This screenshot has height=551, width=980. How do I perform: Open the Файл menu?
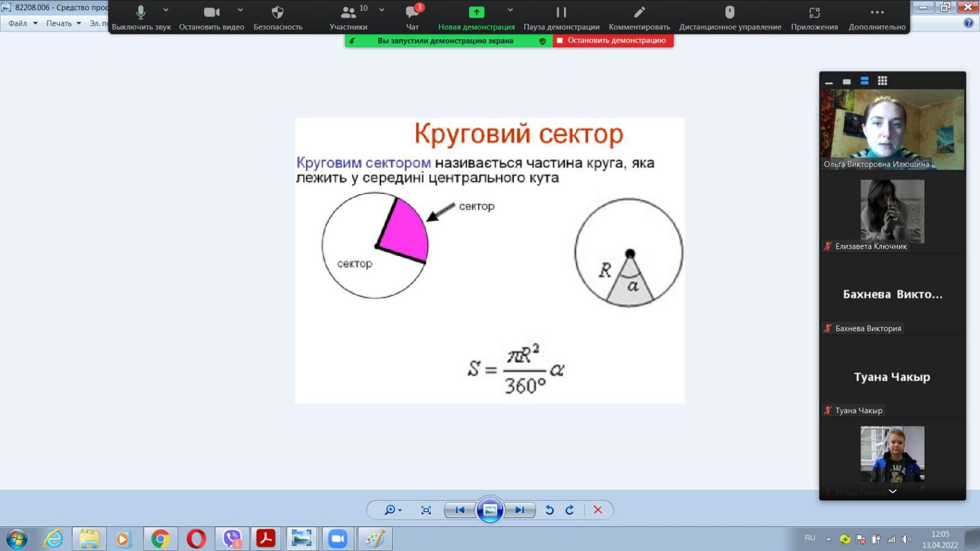(x=23, y=23)
